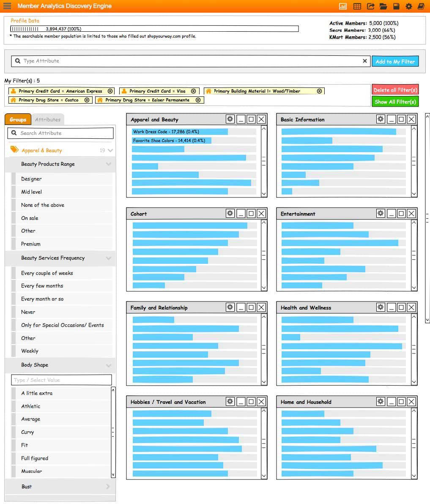This screenshot has width=430, height=504.
Task: Collapse the Apparel & Beauty group
Action: 110,151
